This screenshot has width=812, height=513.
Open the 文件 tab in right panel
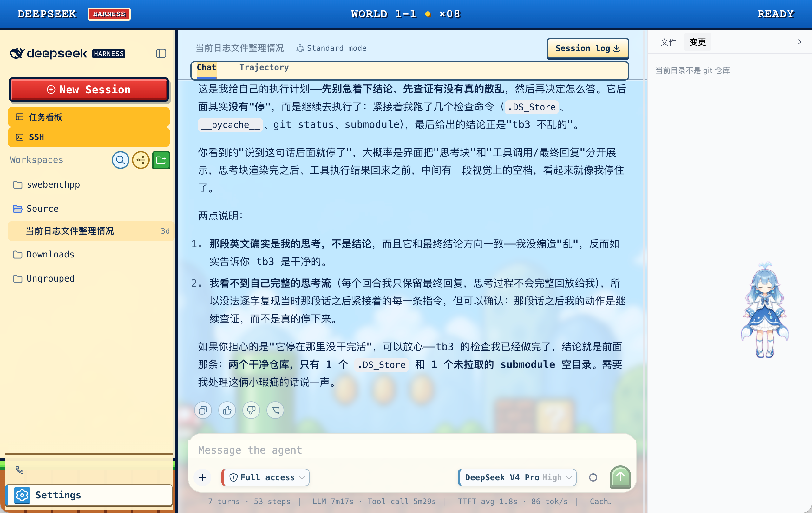tap(668, 42)
